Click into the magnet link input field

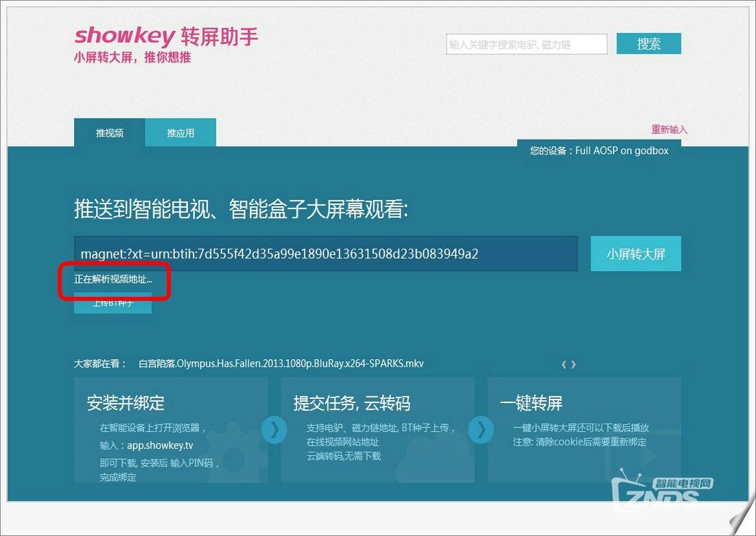(x=326, y=254)
